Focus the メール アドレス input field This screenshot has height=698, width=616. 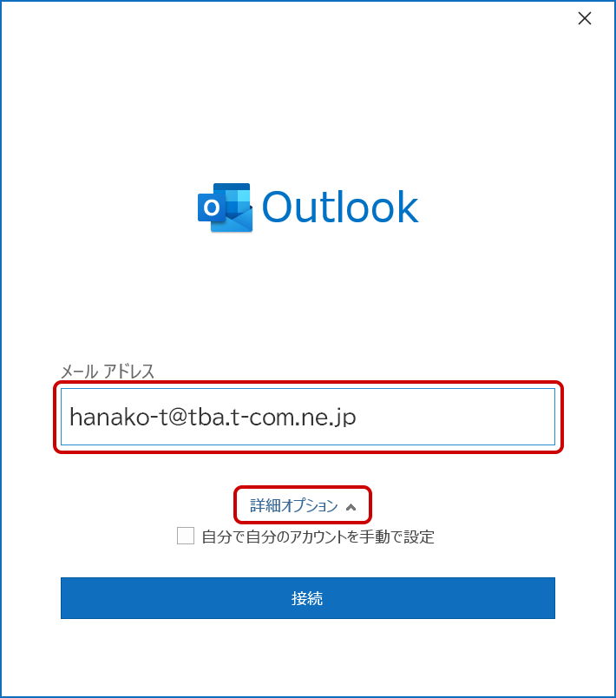tap(308, 417)
